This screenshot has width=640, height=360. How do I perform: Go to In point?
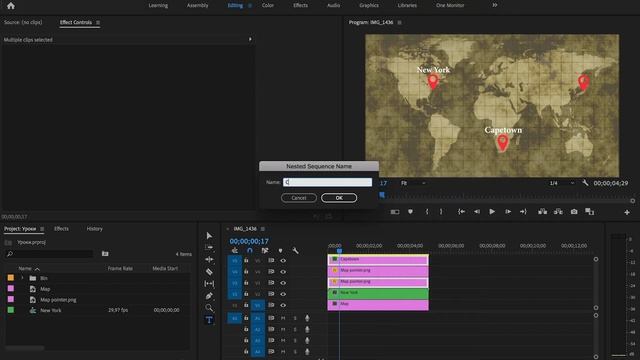(x=461, y=211)
